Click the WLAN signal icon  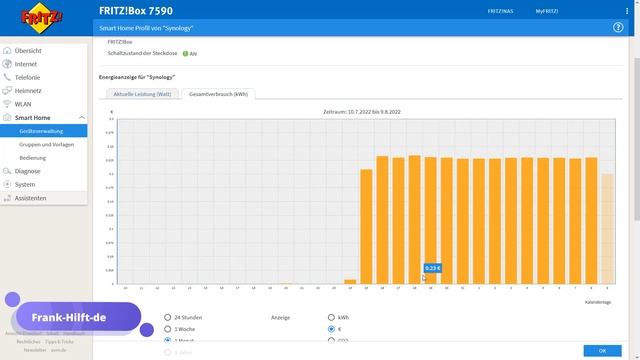click(x=7, y=104)
